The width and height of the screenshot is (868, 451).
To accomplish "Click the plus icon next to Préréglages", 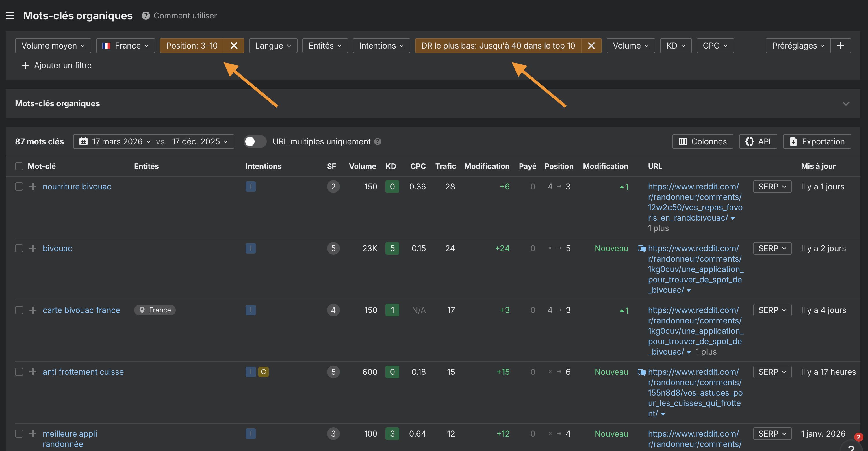I will click(841, 45).
